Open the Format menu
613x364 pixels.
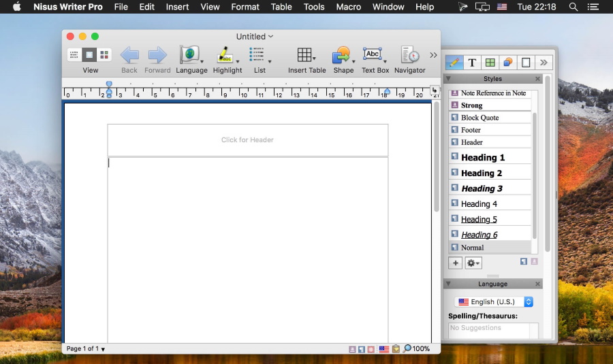245,7
